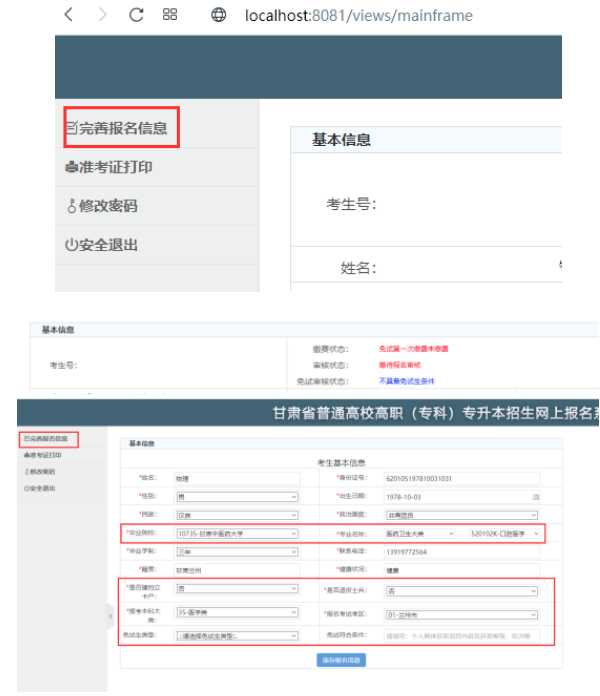The height and width of the screenshot is (696, 600).
Task: Open the 是否建档立卡户 dropdown
Action: [237, 589]
